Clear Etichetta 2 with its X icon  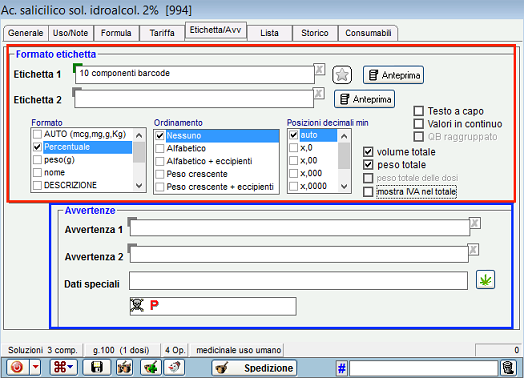[x=319, y=93]
